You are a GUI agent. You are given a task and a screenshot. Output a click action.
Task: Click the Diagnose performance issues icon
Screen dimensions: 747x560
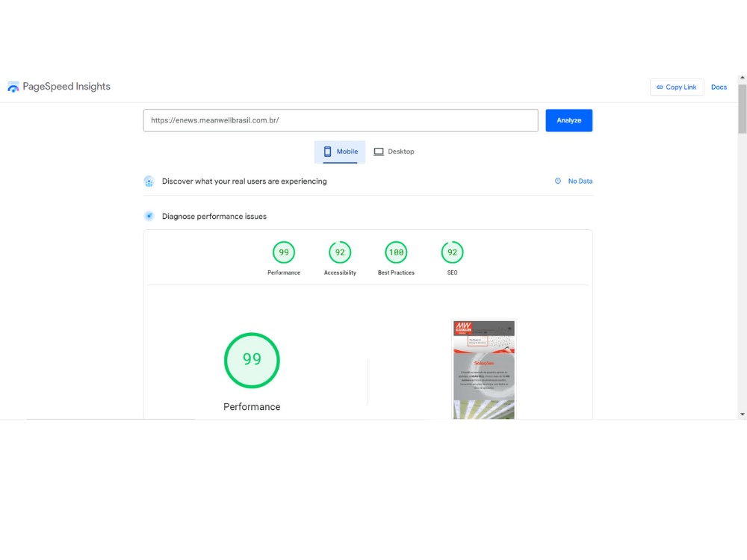(x=149, y=217)
